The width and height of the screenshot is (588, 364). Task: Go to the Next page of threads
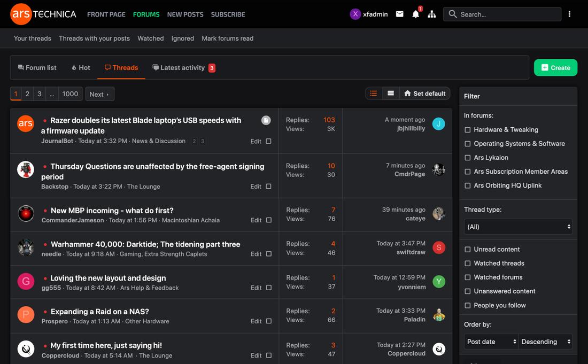pyautogui.click(x=99, y=94)
